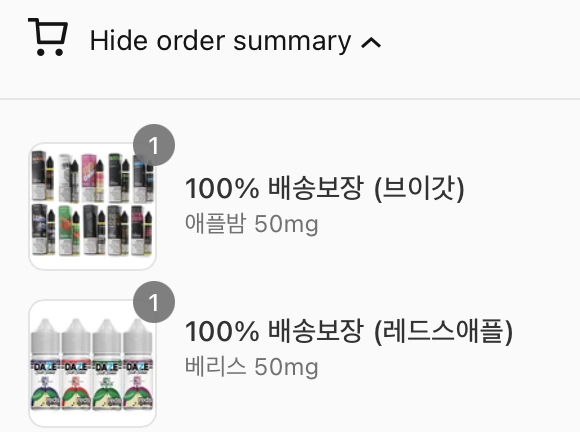Screen dimensions: 580x432
Task: Click the shopping cart icon
Action: pos(48,37)
